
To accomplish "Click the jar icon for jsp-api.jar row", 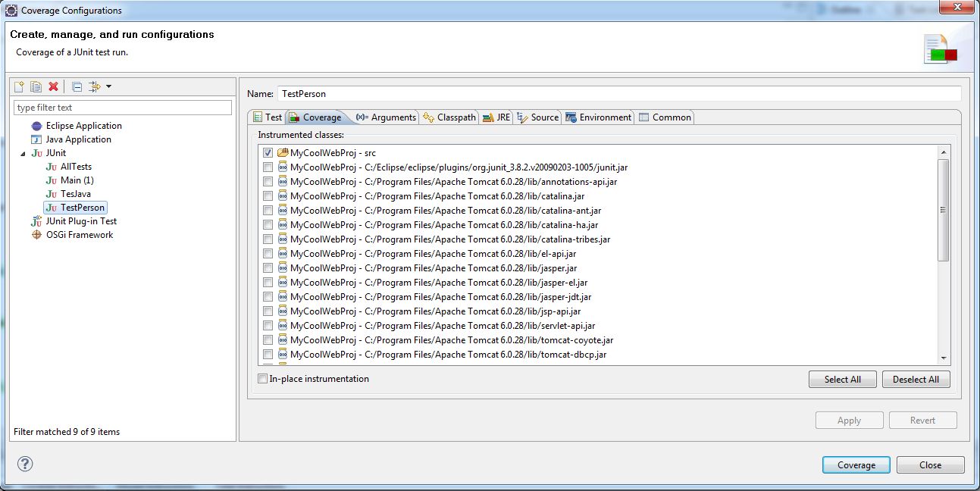I will point(283,311).
